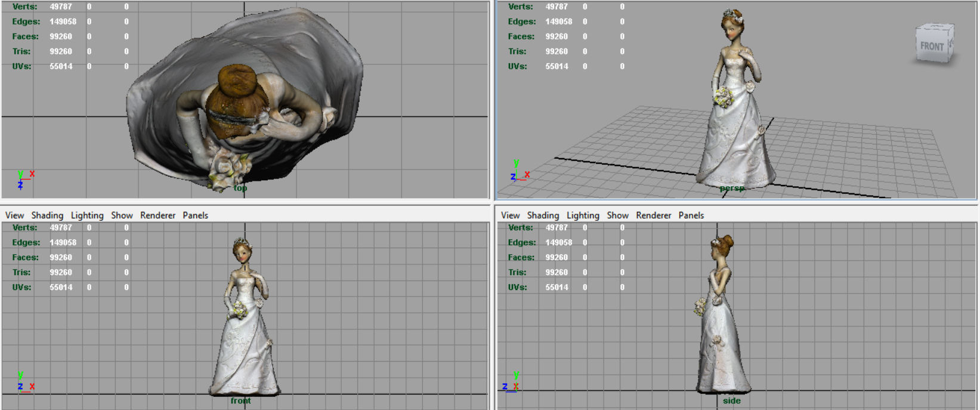The image size is (980, 410).
Task: Click Edges count 149058 in top viewport
Action: tap(63, 21)
